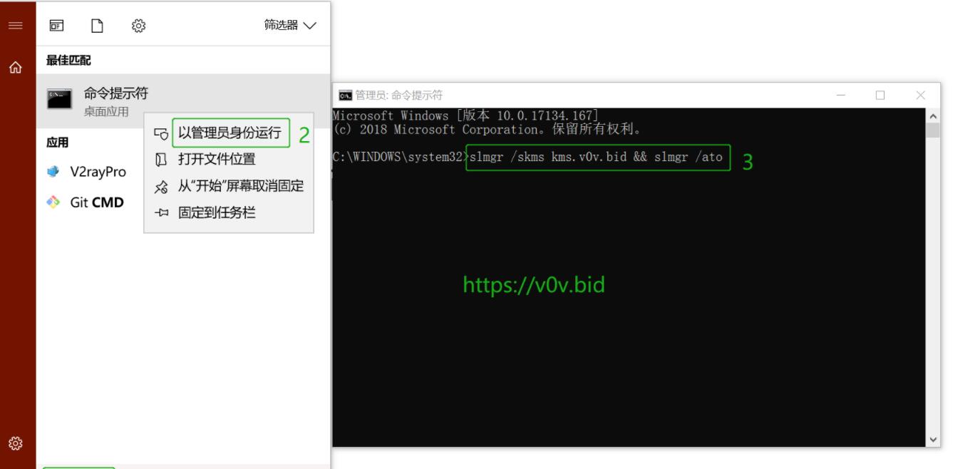Image resolution: width=980 pixels, height=469 pixels.
Task: Expand the 筛选器 filters dropdown
Action: (x=290, y=26)
